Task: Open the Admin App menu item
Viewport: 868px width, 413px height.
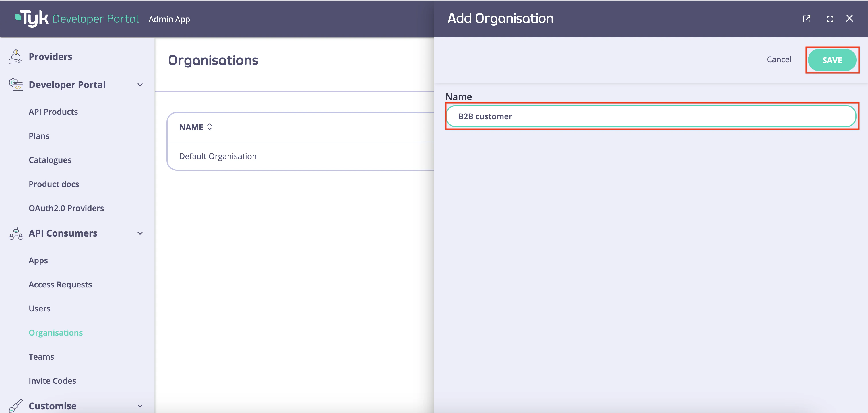Action: 169,19
